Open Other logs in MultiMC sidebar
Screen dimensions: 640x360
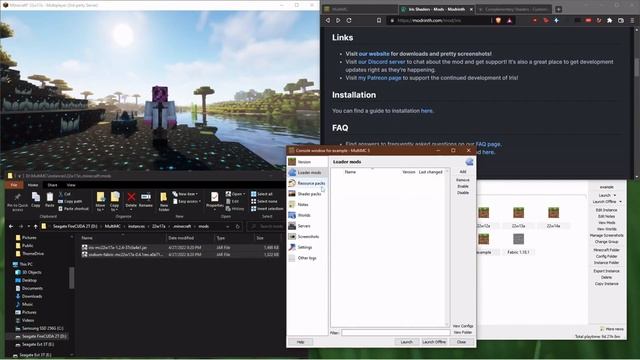pos(307,258)
